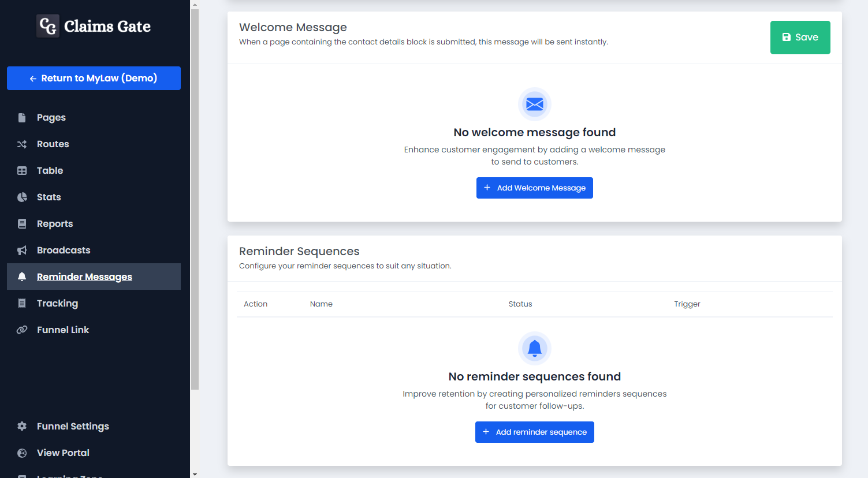Click the 'No reminder sequences found' heading
Viewport: 868px width, 478px height.
point(535,376)
